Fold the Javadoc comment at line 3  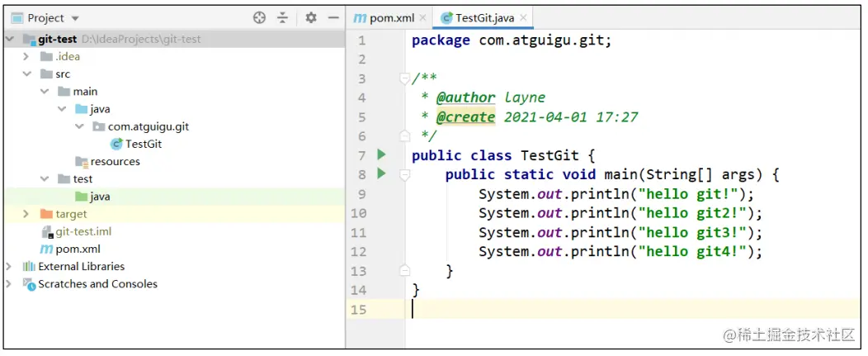pyautogui.click(x=404, y=78)
